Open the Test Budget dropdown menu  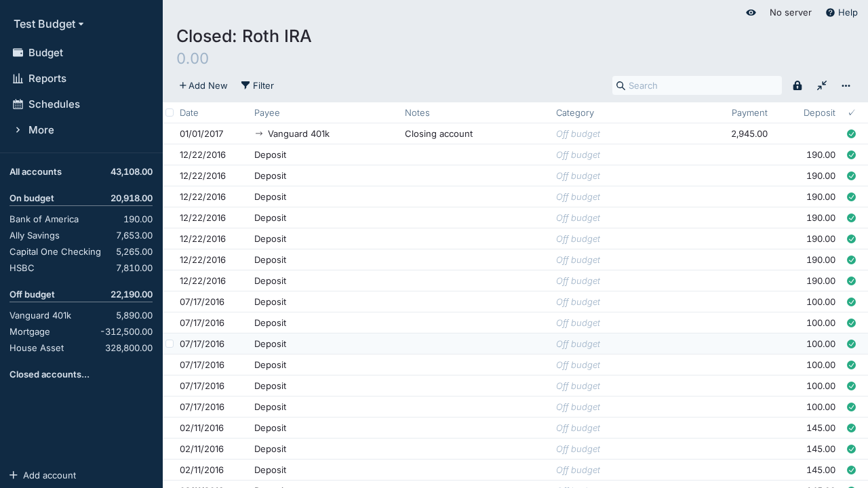[x=49, y=24]
